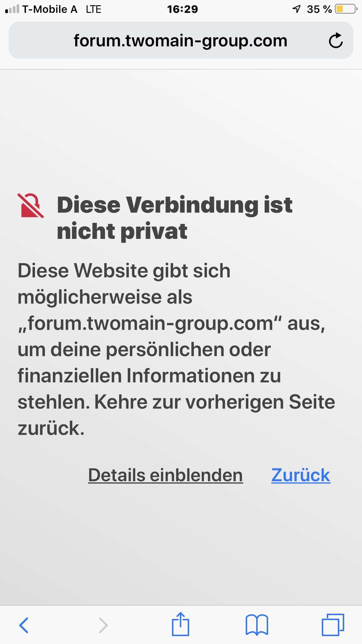Open the share sheet icon
This screenshot has width=362, height=644.
pos(180,624)
